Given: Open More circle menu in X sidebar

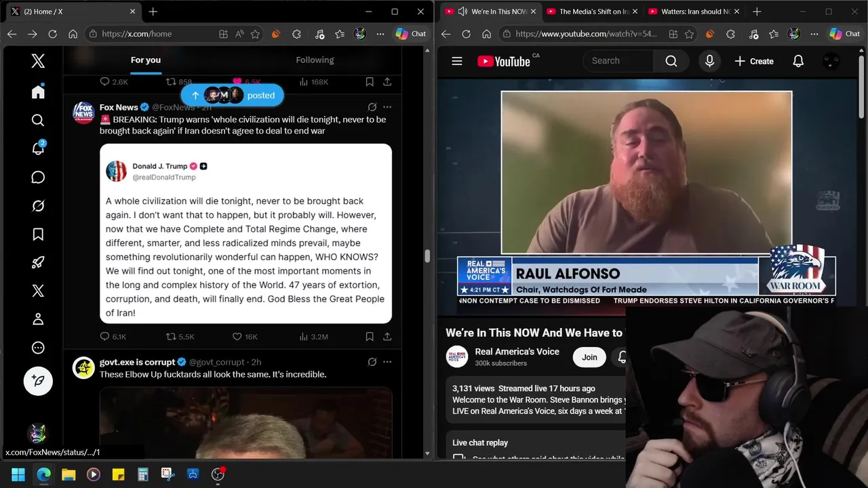Looking at the screenshot, I should click(38, 348).
